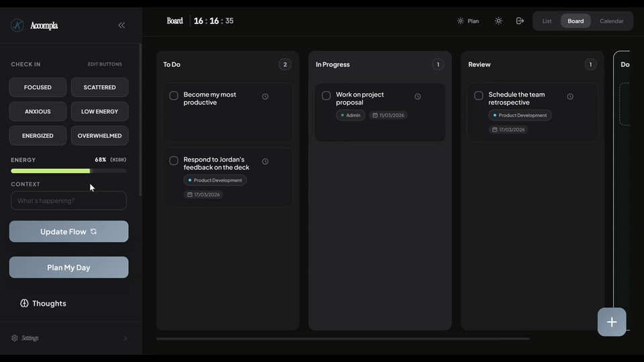Switch to List view tab
This screenshot has height=362, width=644.
(x=547, y=21)
